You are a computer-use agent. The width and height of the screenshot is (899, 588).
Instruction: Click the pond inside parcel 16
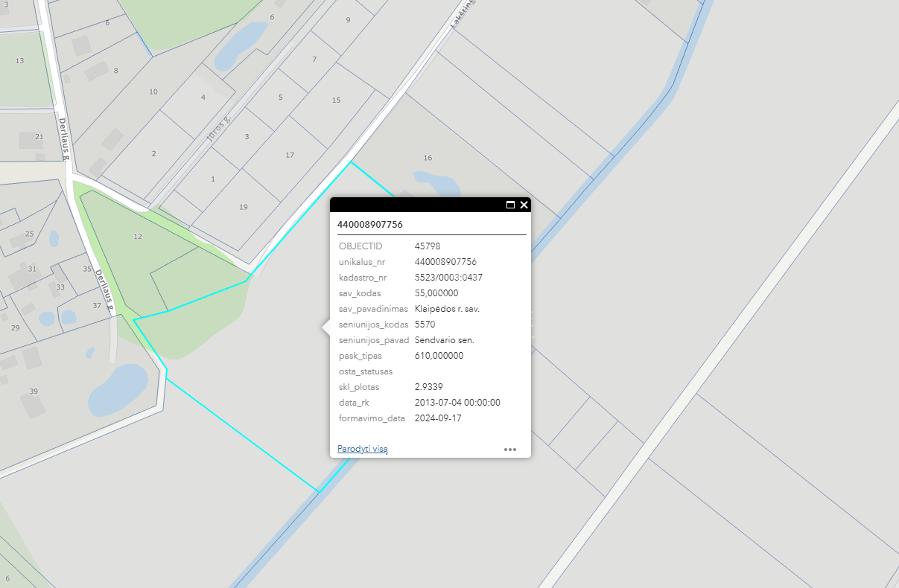point(438,182)
